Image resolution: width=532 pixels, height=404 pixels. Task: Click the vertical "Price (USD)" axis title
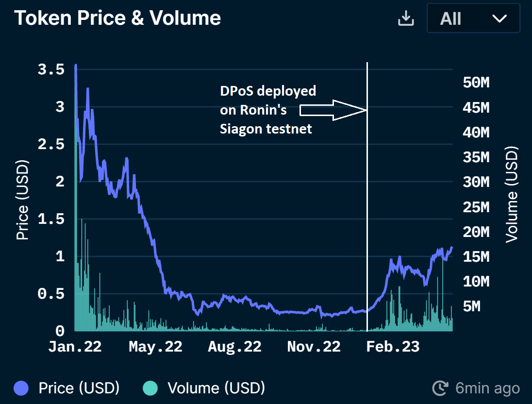point(22,201)
